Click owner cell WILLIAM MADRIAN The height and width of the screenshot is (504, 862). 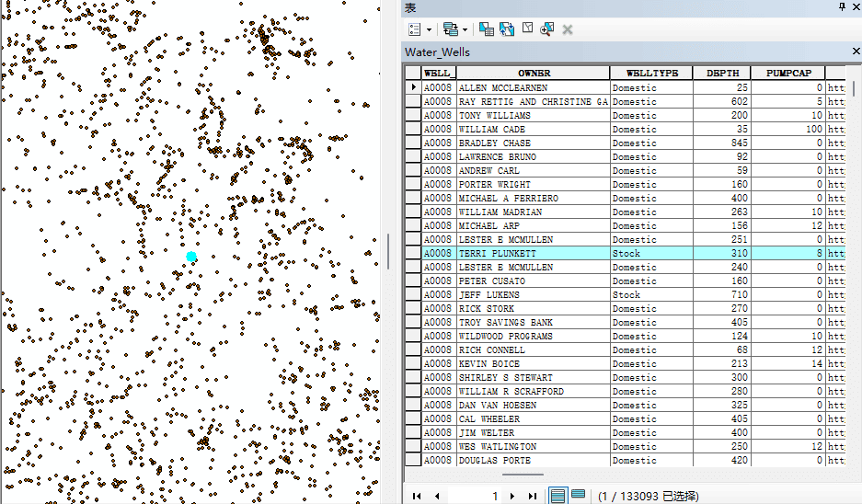[534, 212]
